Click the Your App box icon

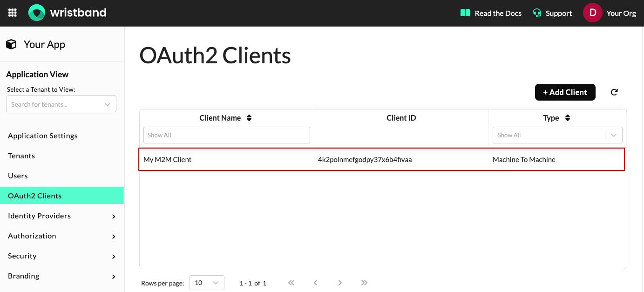11,43
